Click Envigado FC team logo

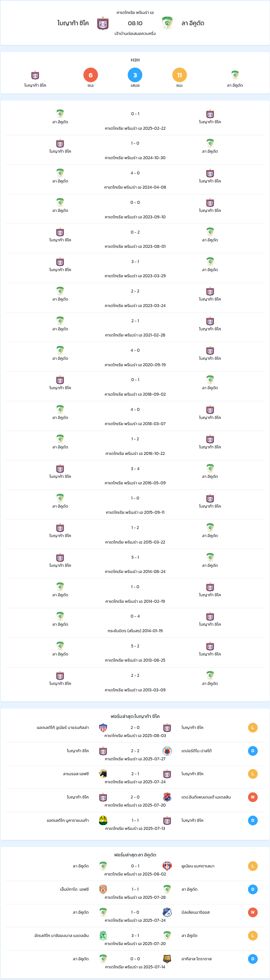(x=103, y=889)
